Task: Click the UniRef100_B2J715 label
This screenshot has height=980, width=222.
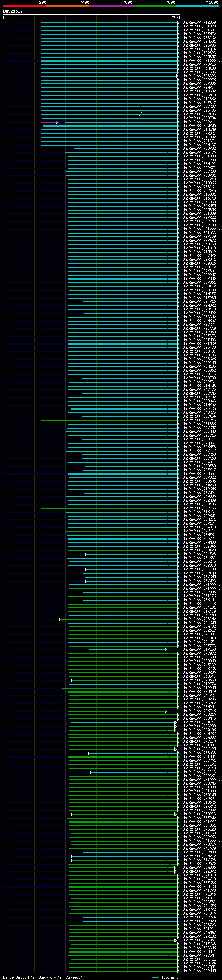Action: (199, 435)
